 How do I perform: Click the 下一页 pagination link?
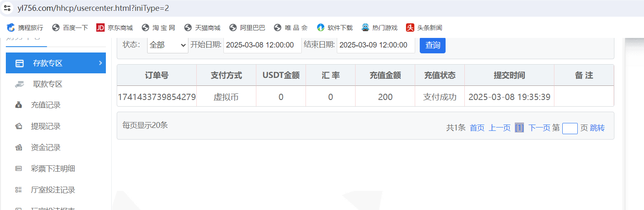[x=539, y=128]
